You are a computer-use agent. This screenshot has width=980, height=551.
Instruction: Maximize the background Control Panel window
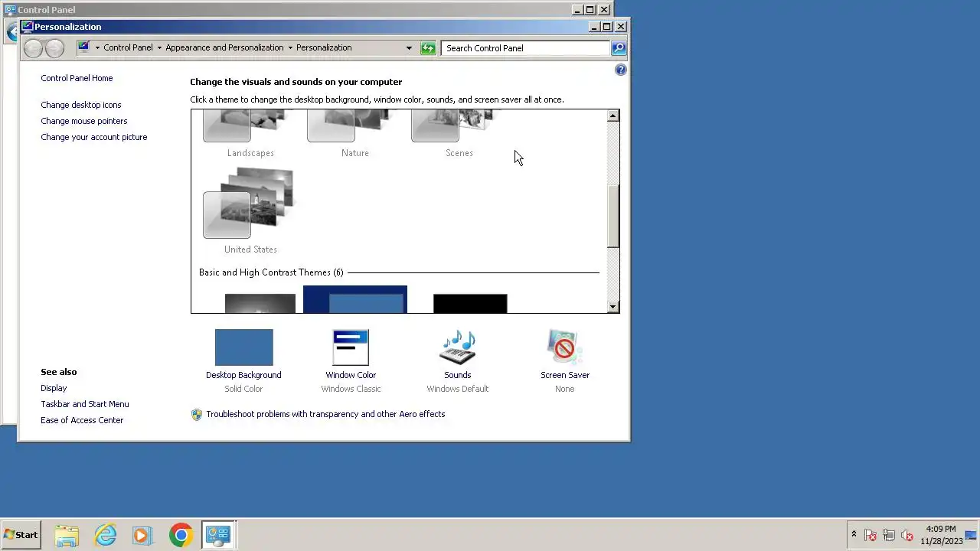[590, 10]
